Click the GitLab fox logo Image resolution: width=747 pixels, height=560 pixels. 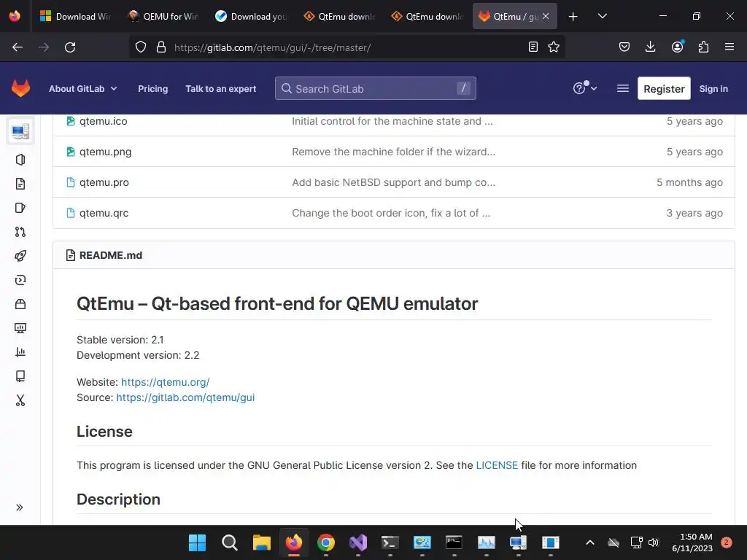coord(20,88)
